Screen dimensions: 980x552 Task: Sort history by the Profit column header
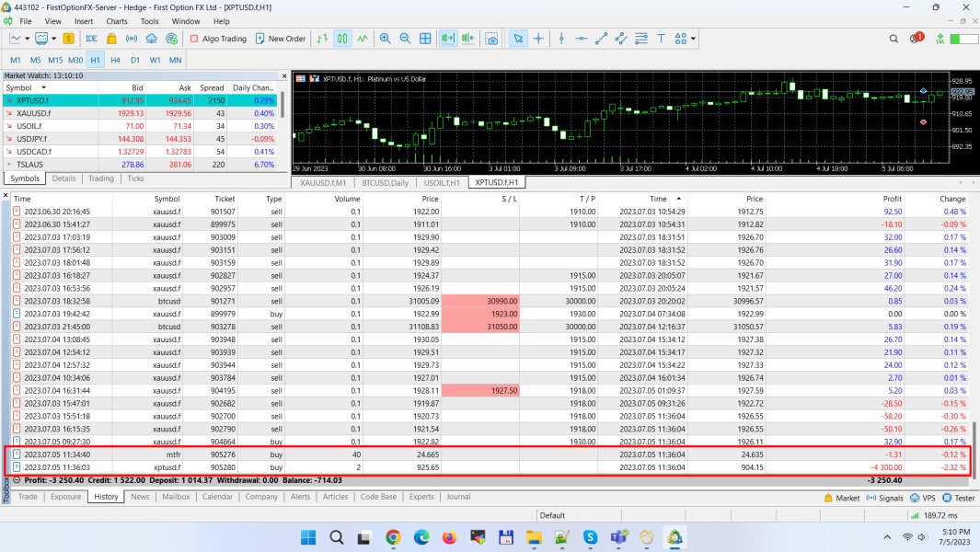(x=892, y=199)
